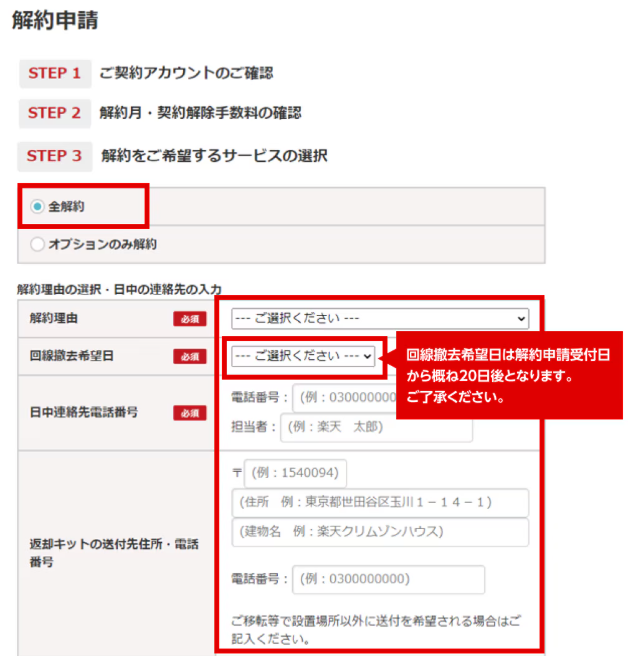Viewport: 628px width, 656px height.
Task: Click the 必須 badge beside 日中連絡先電話番号
Action: point(190,413)
